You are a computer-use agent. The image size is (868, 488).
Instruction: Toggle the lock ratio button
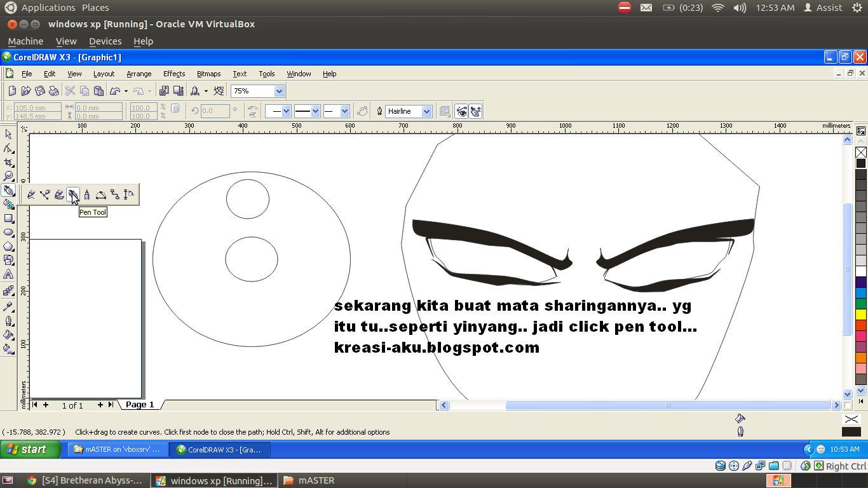point(175,109)
